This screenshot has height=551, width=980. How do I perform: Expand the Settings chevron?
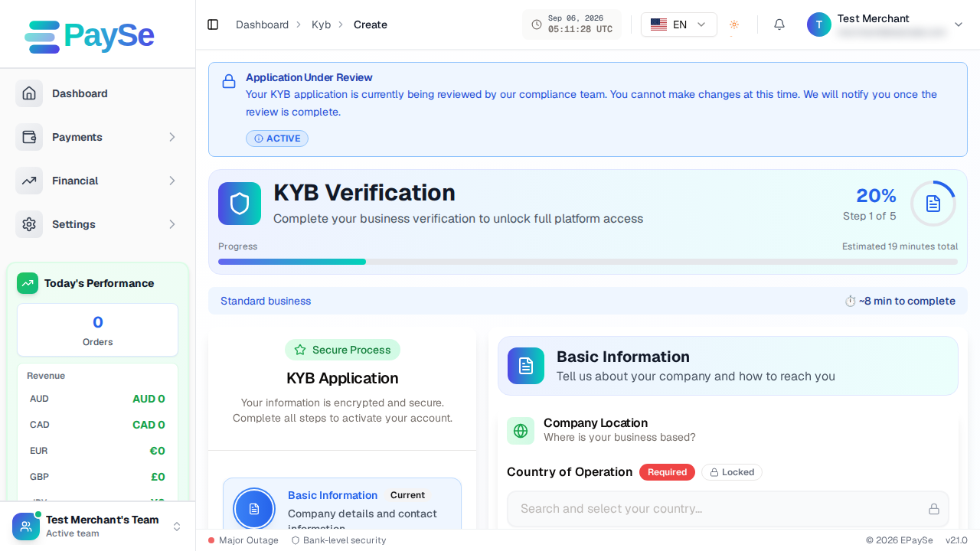click(171, 224)
